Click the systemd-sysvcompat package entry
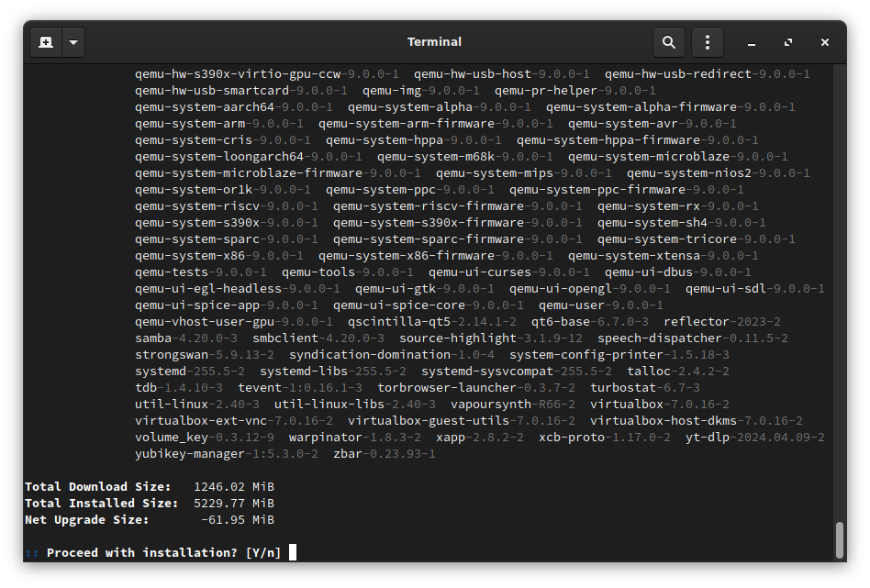The image size is (870, 588). [x=516, y=372]
